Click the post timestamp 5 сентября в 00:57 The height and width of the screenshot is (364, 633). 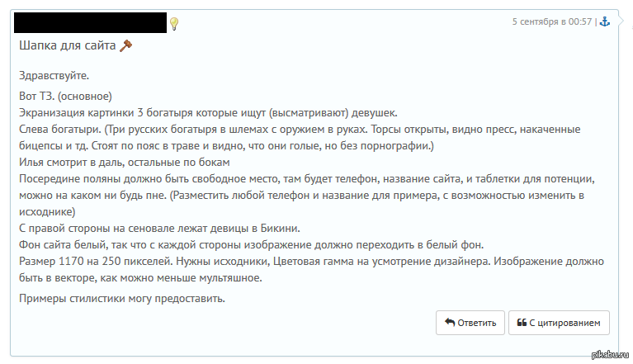pos(551,21)
